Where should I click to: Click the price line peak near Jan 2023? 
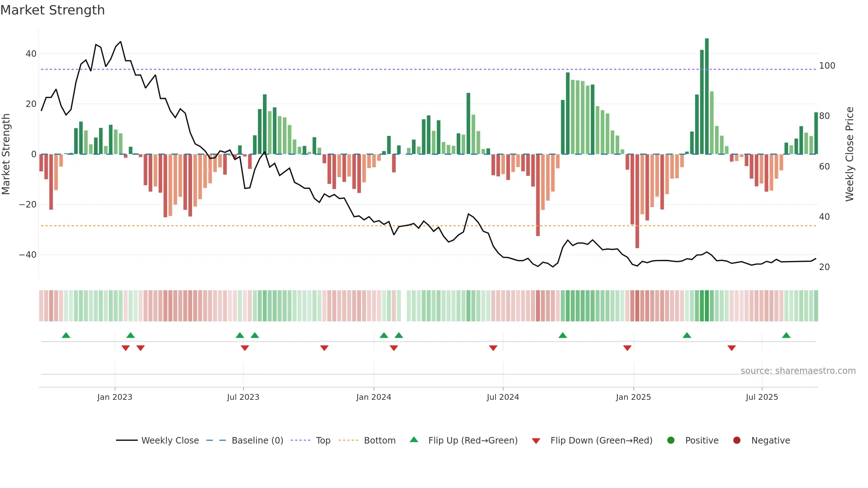pyautogui.click(x=120, y=42)
